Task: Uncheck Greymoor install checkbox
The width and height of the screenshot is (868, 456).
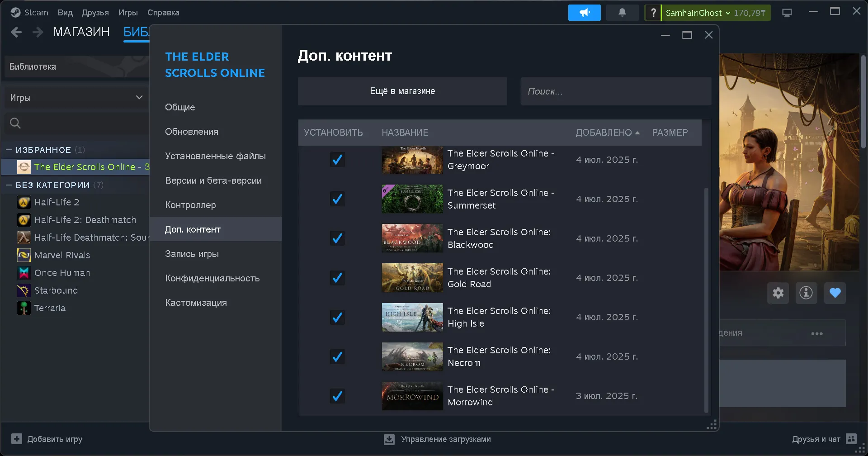Action: [x=337, y=160]
